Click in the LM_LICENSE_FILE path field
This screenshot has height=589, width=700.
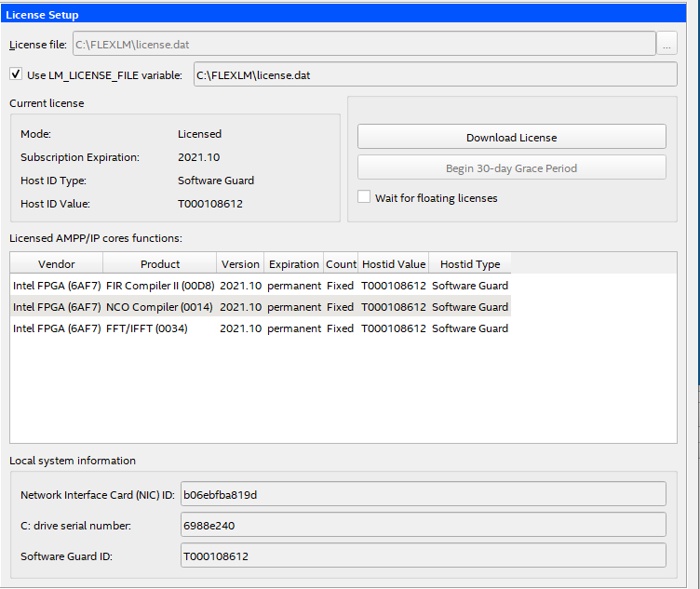coord(434,74)
